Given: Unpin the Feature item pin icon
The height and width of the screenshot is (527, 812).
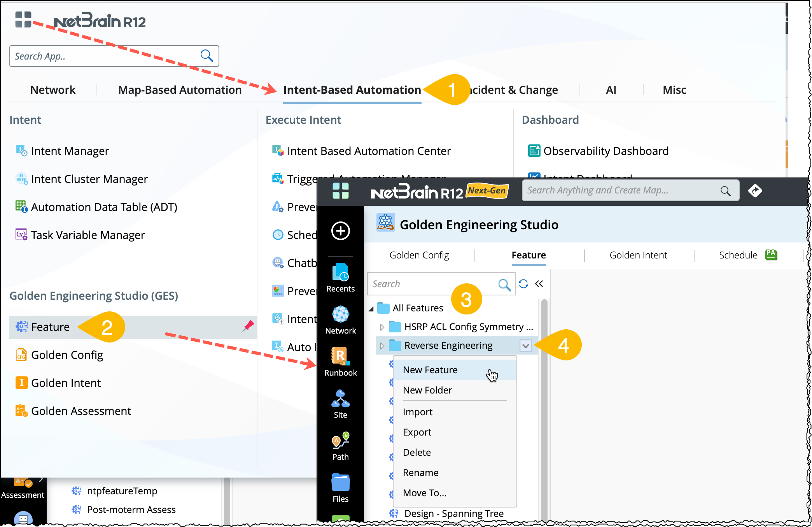Looking at the screenshot, I should pos(248,326).
